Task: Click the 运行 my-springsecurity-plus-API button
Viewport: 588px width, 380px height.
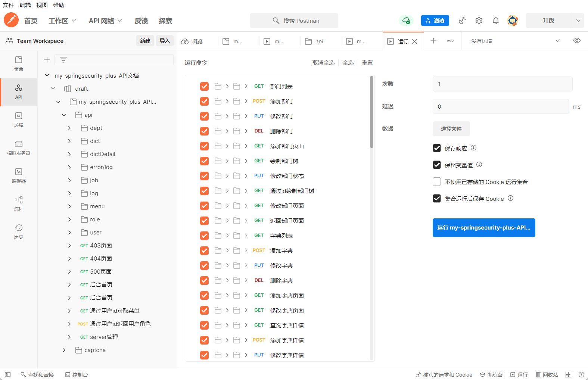Action: (484, 228)
